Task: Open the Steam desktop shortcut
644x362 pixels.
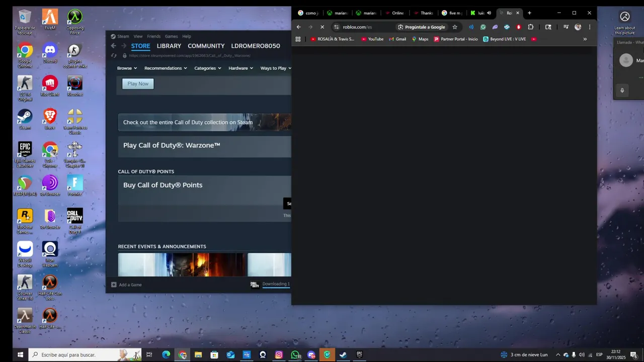Action: pos(25,119)
